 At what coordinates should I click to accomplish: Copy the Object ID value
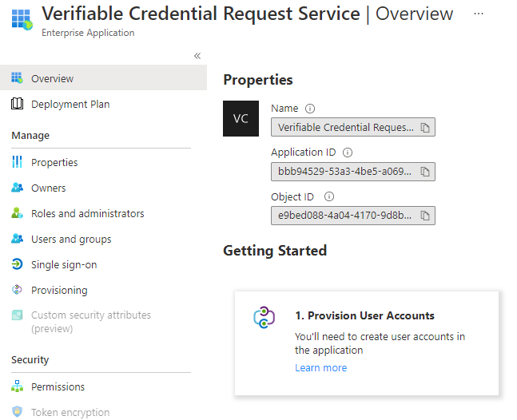(426, 216)
